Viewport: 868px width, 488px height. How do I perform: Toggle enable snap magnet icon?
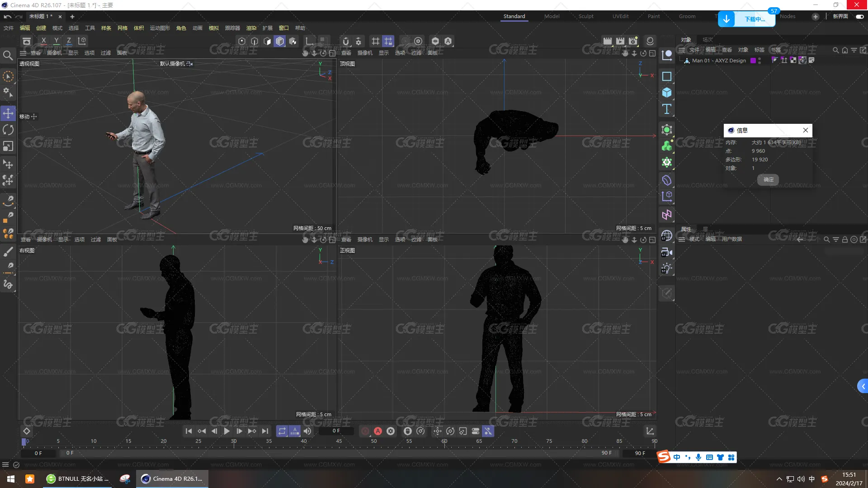[x=346, y=41]
